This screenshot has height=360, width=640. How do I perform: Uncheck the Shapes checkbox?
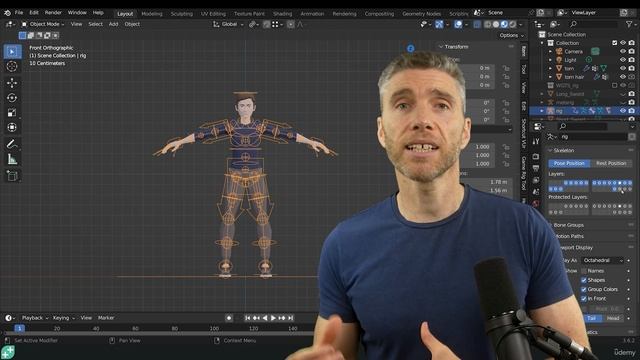pos(584,280)
